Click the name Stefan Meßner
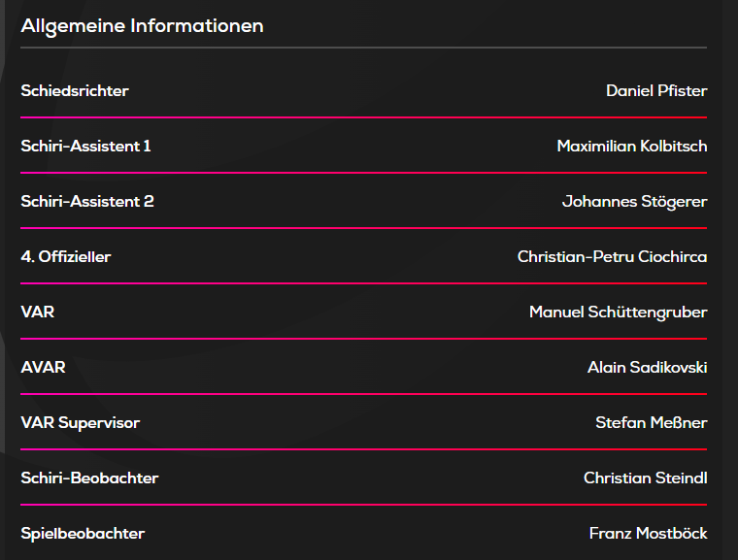This screenshot has height=560, width=738. click(651, 423)
